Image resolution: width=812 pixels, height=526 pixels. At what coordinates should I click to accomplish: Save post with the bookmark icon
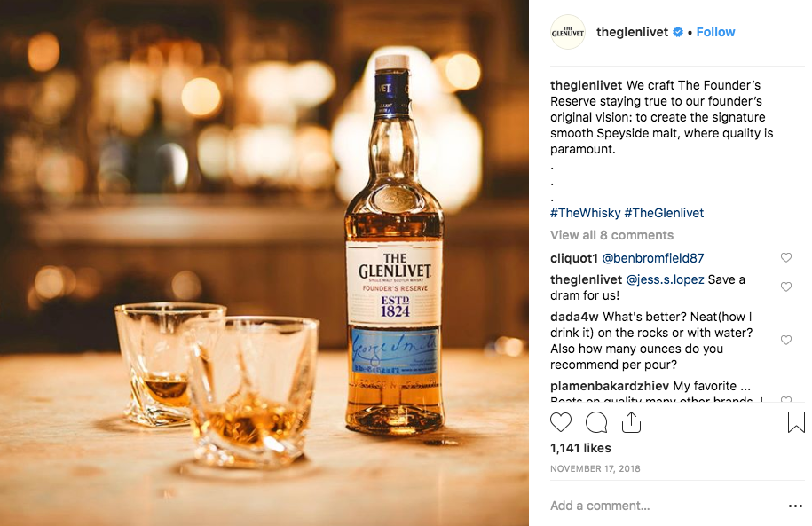(x=796, y=422)
